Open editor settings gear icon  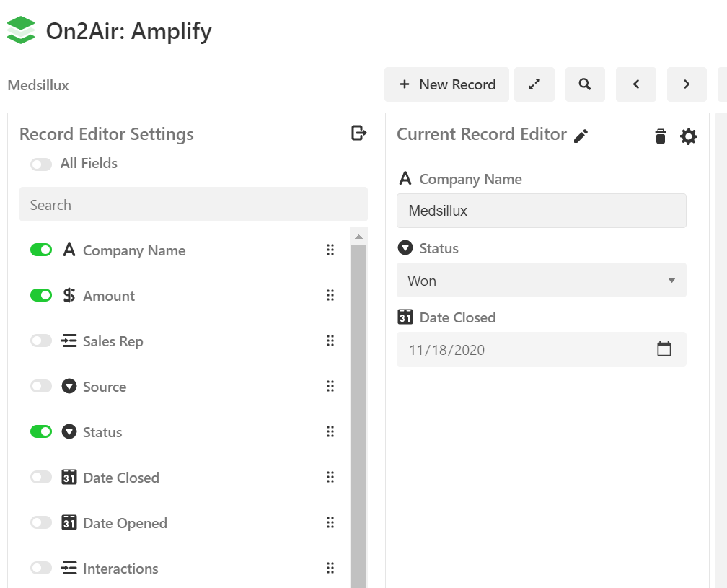[x=689, y=136]
